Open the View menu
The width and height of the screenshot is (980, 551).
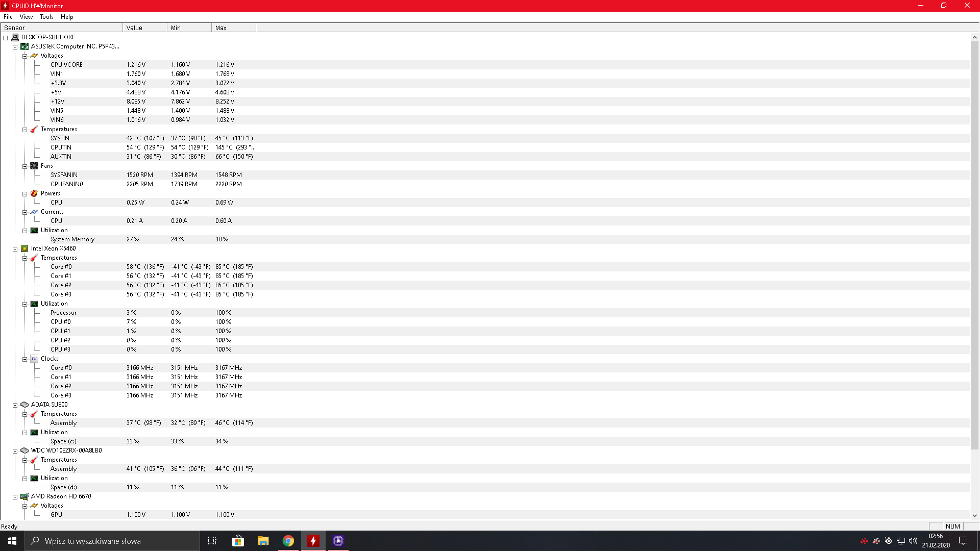[x=26, y=17]
